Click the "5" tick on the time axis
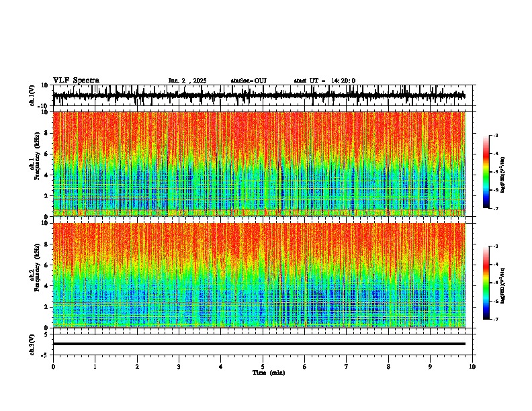Viewport: 532px width, 411px height. pos(263,367)
